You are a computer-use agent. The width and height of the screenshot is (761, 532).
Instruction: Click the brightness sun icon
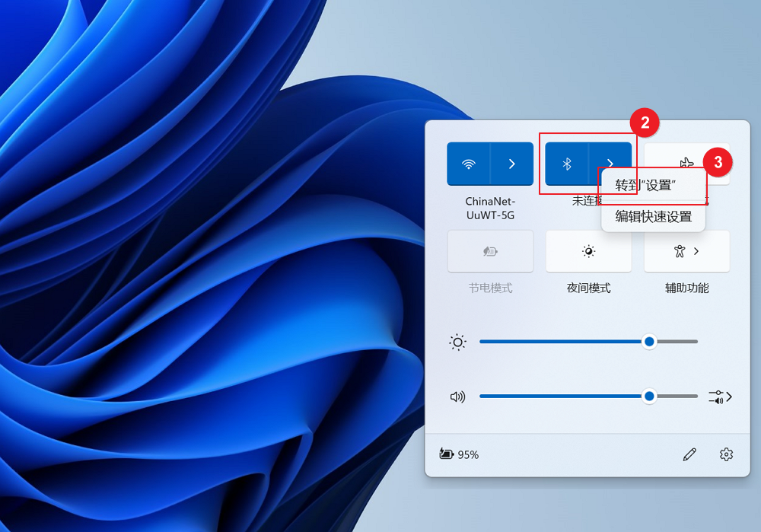click(457, 342)
